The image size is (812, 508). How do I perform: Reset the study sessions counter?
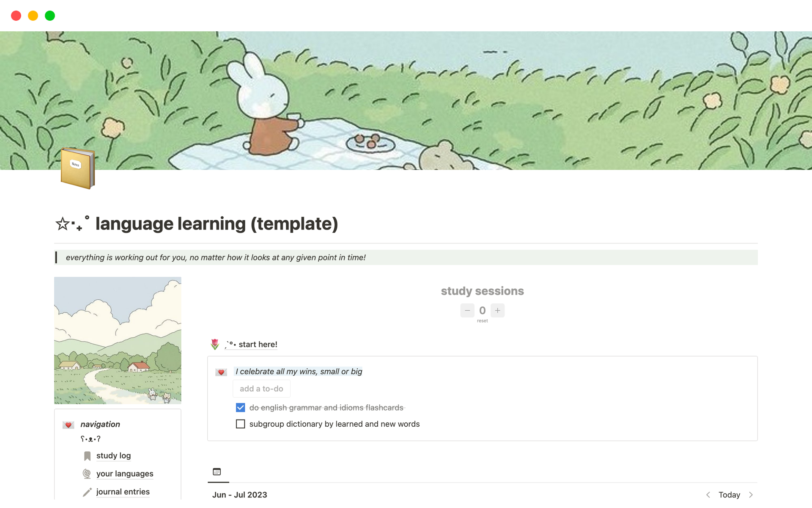tap(482, 321)
